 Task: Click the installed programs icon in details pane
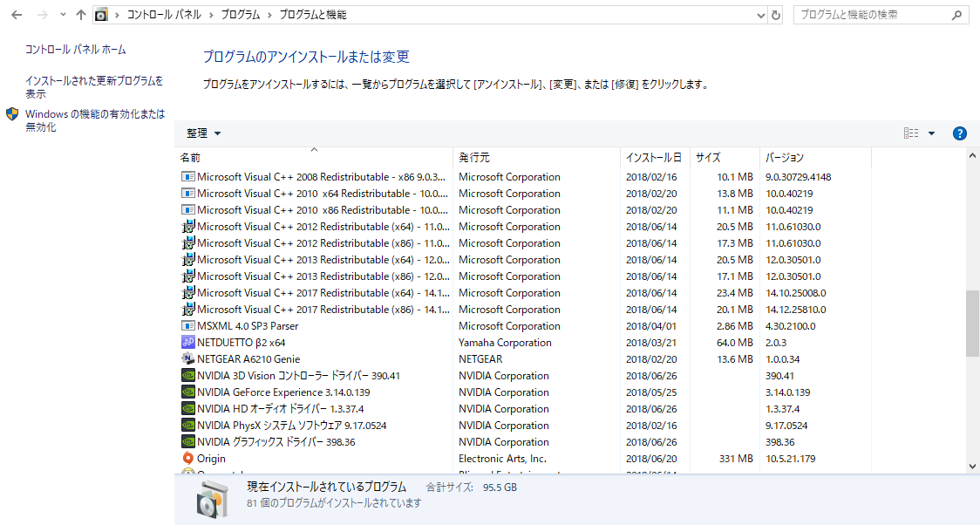tap(213, 499)
